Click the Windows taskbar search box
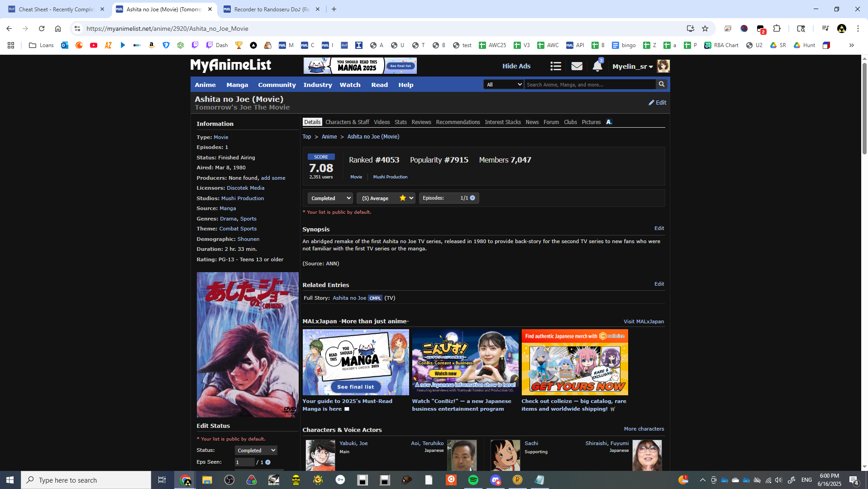868x489 pixels. tap(86, 480)
